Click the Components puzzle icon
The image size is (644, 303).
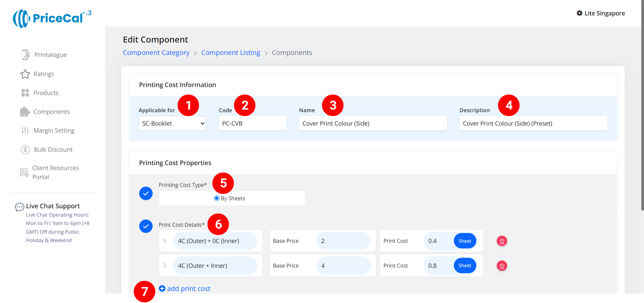(25, 112)
